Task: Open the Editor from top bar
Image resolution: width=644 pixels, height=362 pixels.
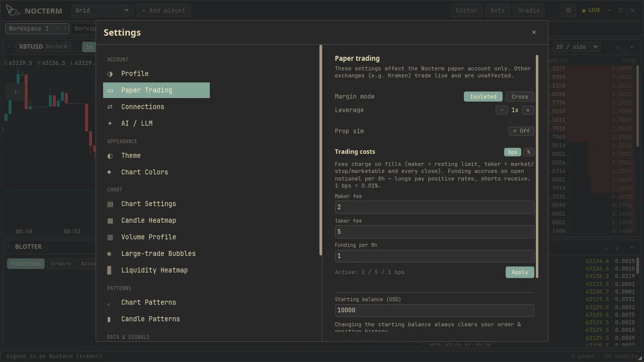Action: 466,11
